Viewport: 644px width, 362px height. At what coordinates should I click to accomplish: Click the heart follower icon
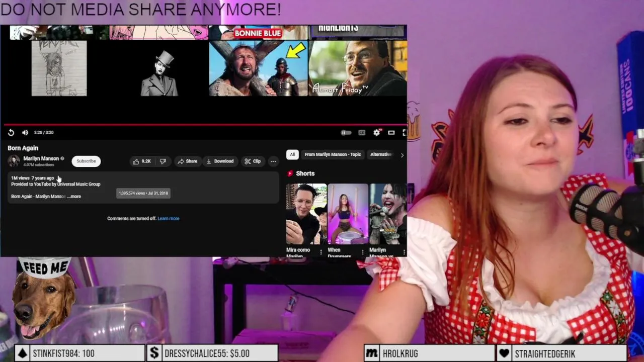(x=505, y=353)
